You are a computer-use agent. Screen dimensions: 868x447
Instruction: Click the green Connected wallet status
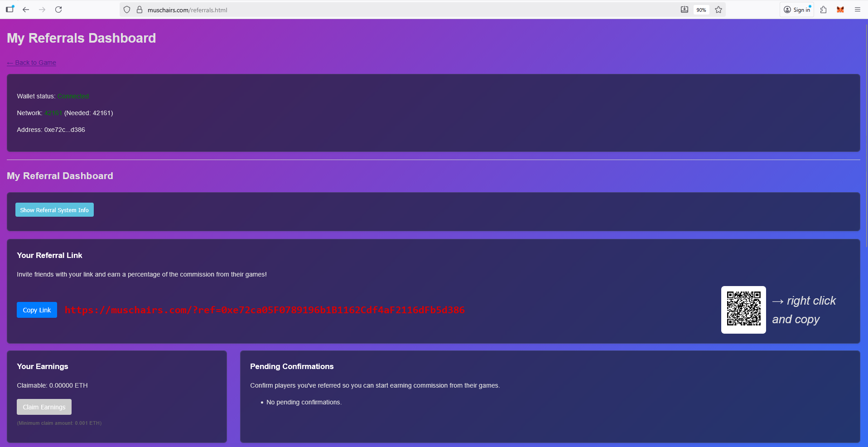point(73,96)
